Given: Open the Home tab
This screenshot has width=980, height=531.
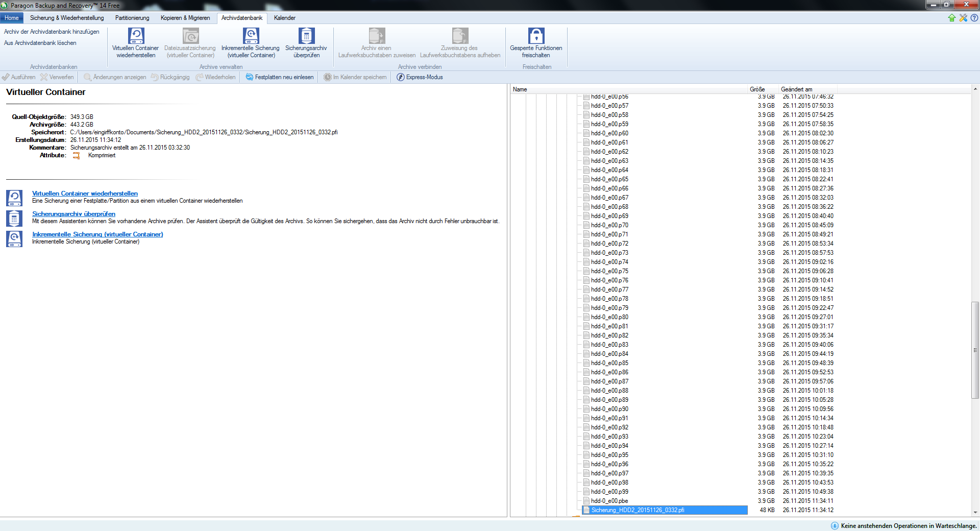Looking at the screenshot, I should (12, 18).
